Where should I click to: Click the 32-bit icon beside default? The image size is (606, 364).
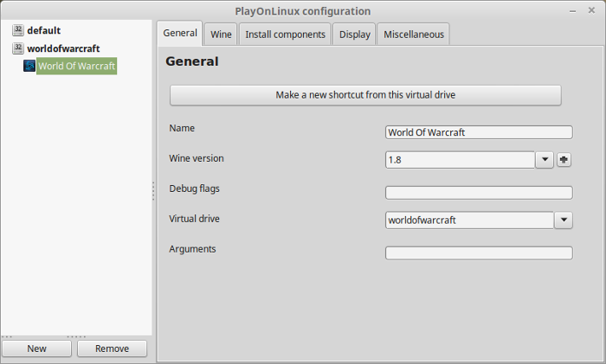(18, 30)
